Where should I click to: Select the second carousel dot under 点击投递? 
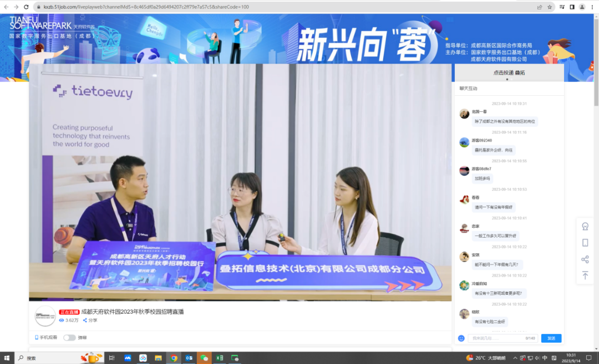(511, 80)
